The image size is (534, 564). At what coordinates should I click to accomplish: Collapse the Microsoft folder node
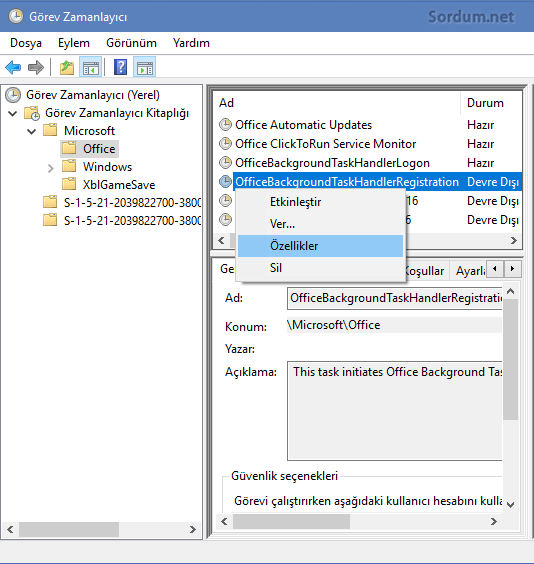point(32,131)
